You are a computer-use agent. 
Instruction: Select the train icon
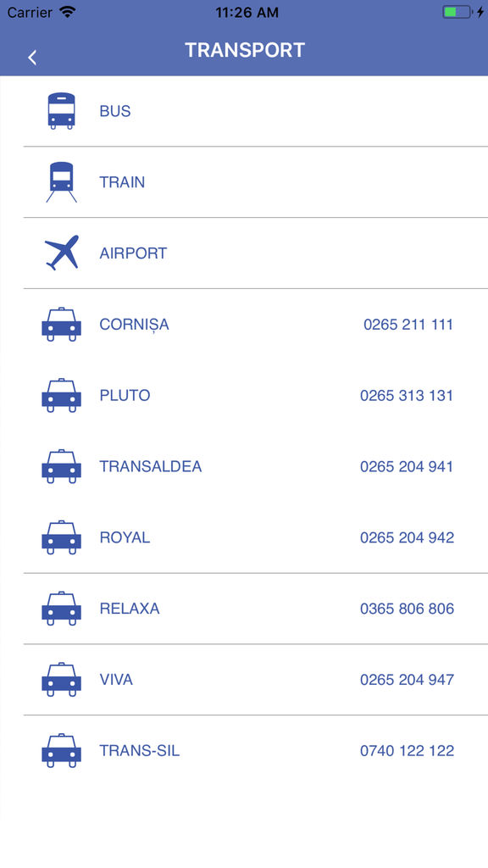click(61, 182)
